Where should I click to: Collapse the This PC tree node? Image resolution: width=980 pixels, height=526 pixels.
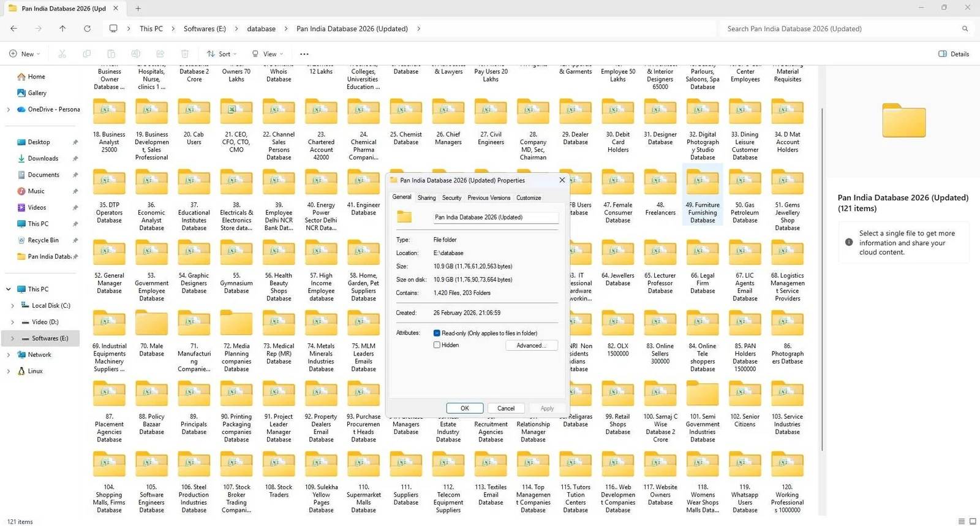tap(8, 289)
